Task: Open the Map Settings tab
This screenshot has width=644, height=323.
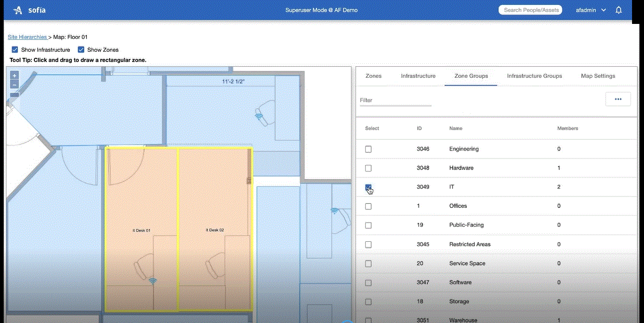Action: coord(598,76)
